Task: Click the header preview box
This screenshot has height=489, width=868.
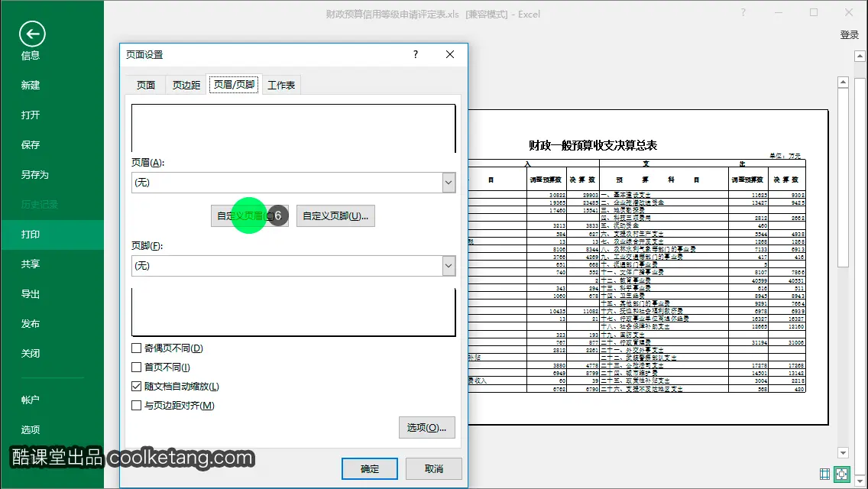Action: pos(293,128)
